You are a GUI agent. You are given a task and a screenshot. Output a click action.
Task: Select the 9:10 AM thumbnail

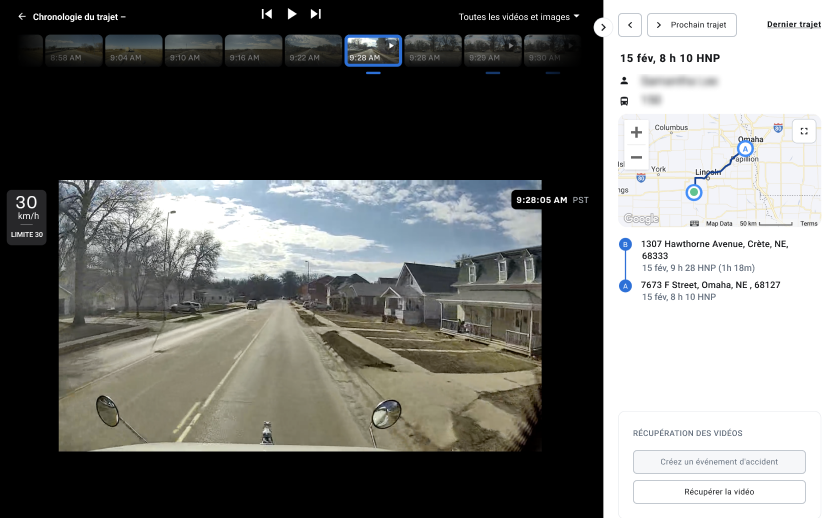pos(193,51)
